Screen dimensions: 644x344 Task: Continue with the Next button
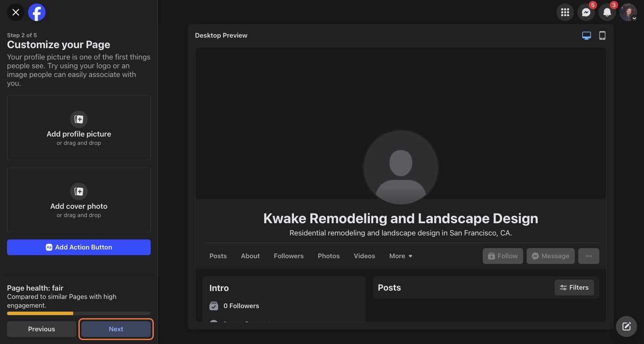click(116, 329)
